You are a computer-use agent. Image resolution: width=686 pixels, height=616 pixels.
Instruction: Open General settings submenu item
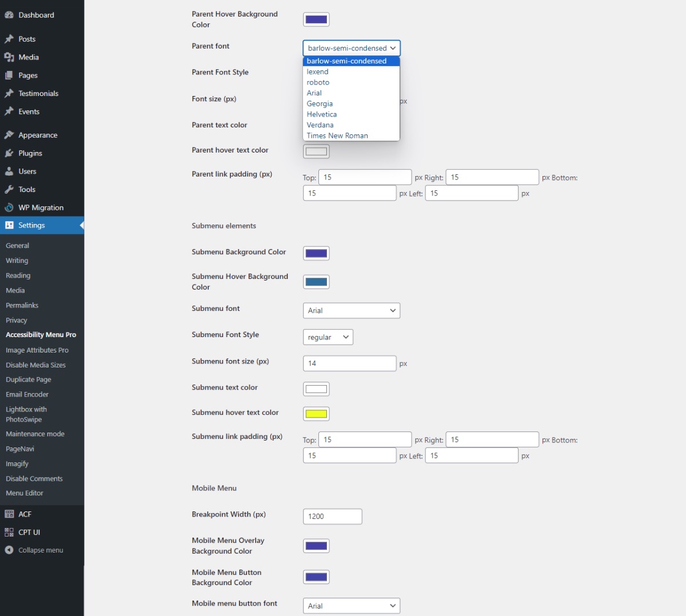coord(17,246)
